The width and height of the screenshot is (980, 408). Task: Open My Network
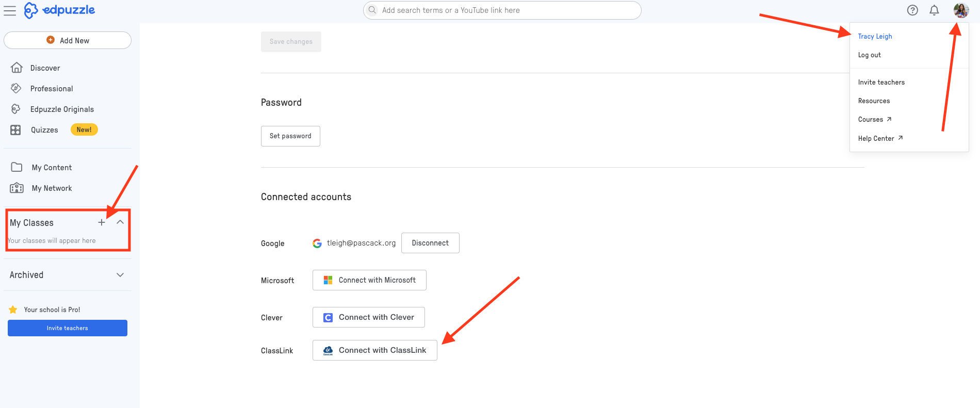point(52,188)
